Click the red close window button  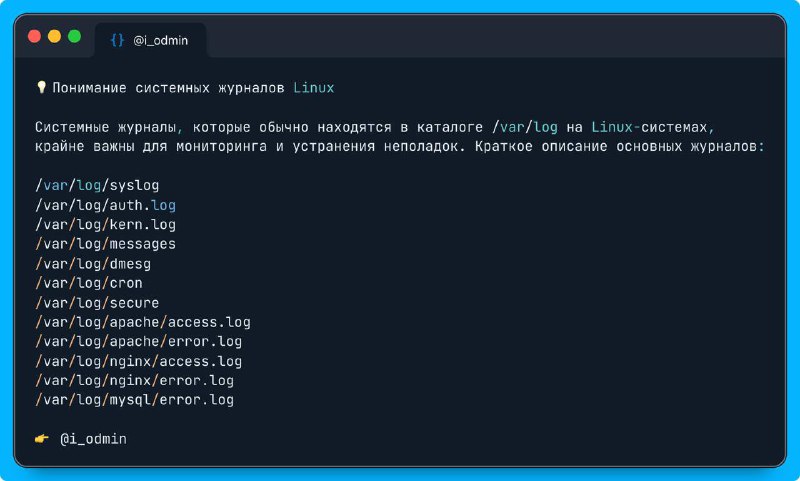[34, 36]
